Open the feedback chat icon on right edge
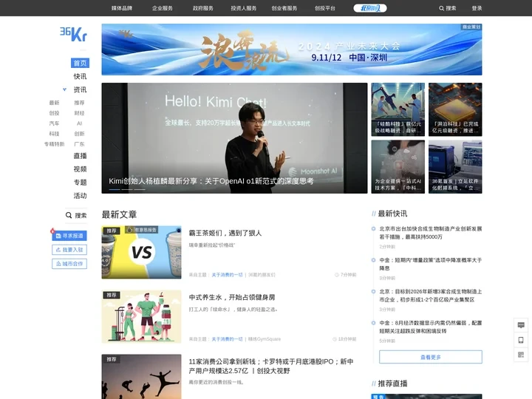532x399 pixels. (x=521, y=325)
